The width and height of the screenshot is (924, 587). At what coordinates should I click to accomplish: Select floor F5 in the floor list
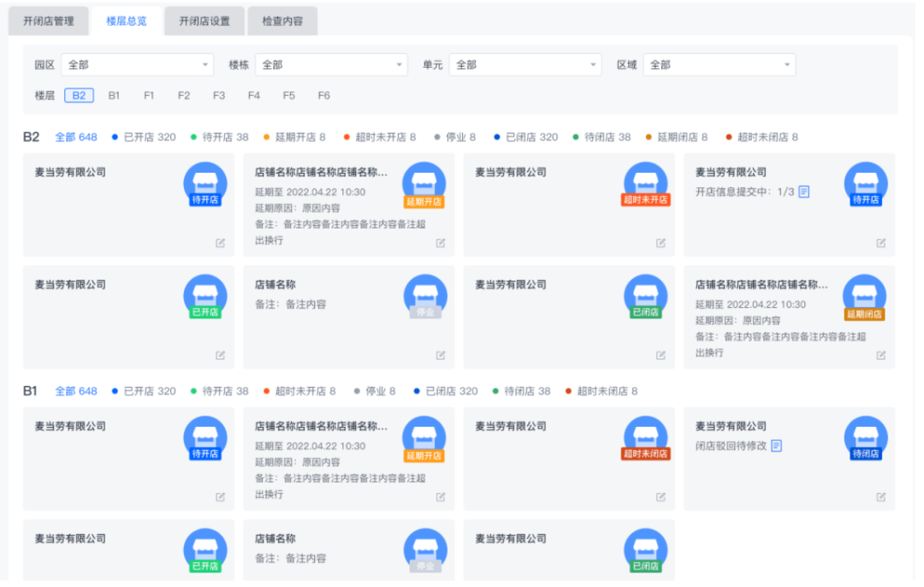(x=288, y=95)
